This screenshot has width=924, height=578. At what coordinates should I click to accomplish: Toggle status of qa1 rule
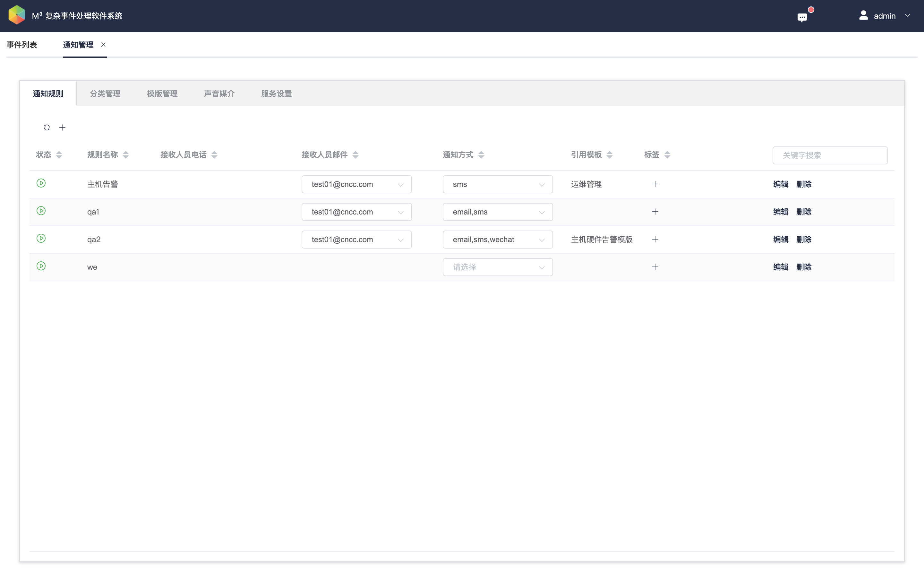(x=41, y=211)
